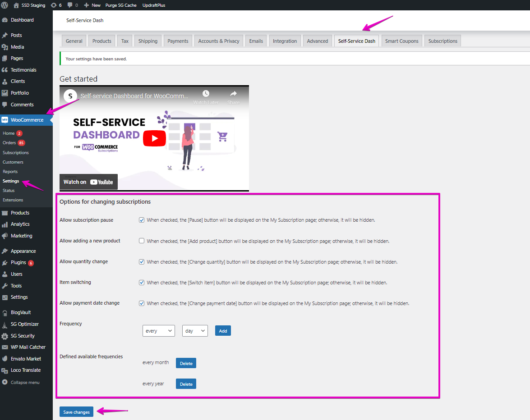Image resolution: width=530 pixels, height=420 pixels.
Task: Click the Plugins plug icon
Action: pos(5,263)
